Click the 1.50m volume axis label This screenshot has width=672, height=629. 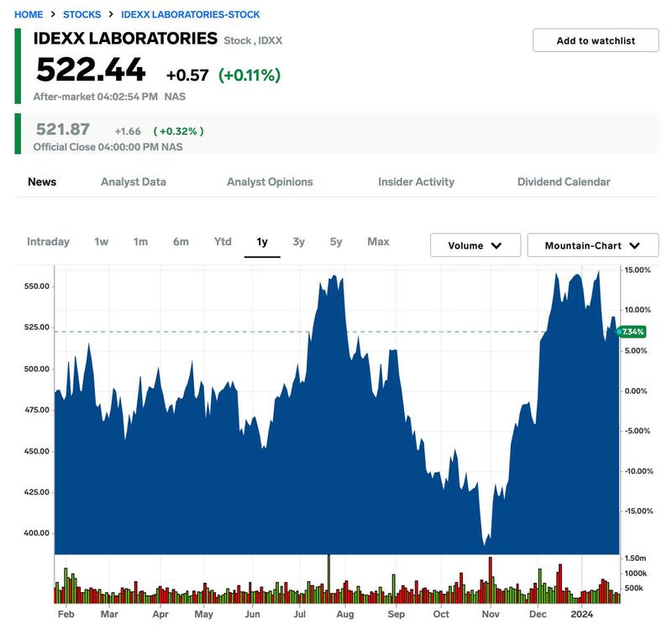(635, 558)
